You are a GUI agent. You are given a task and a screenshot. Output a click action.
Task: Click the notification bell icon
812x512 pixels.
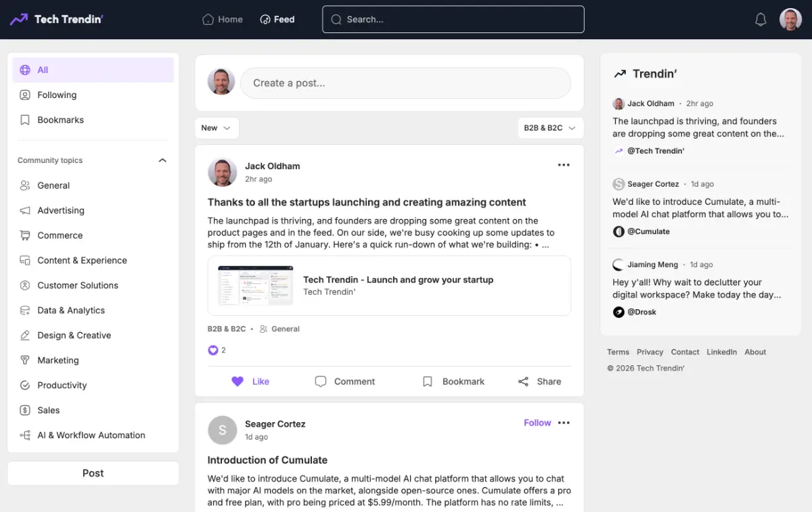pyautogui.click(x=761, y=20)
